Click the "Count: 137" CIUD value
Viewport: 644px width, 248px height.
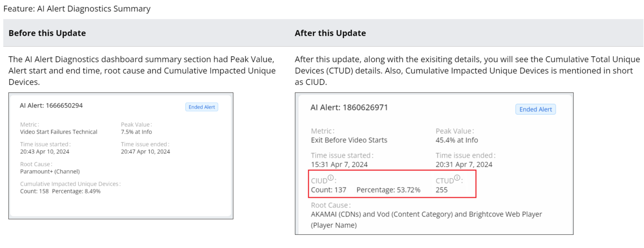click(328, 190)
